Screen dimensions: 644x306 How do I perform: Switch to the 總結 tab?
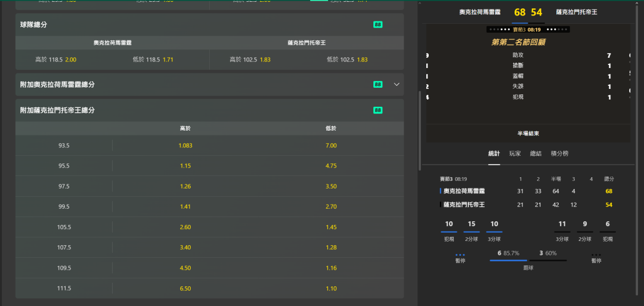[x=536, y=154]
